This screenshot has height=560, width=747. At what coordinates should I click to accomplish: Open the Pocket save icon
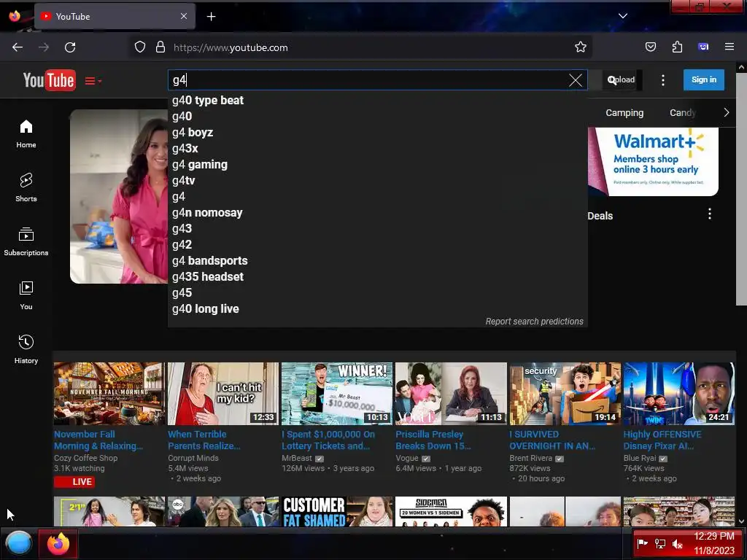coord(650,47)
